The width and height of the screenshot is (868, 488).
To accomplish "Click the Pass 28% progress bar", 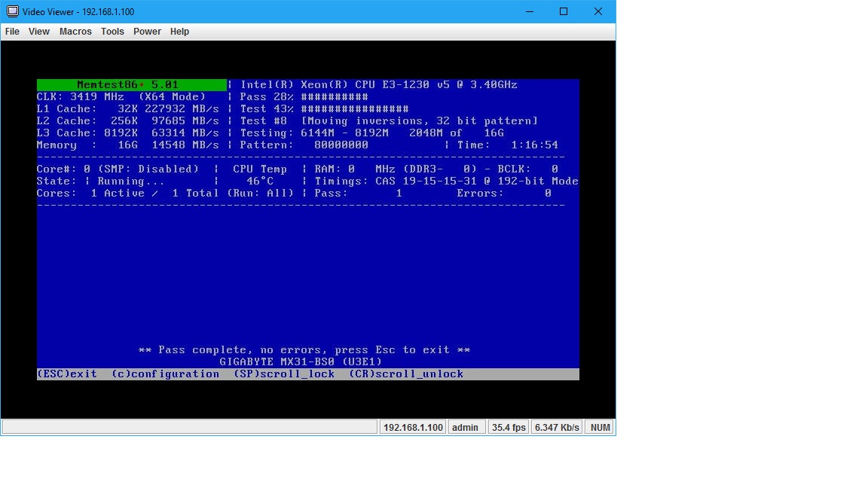I will (304, 97).
